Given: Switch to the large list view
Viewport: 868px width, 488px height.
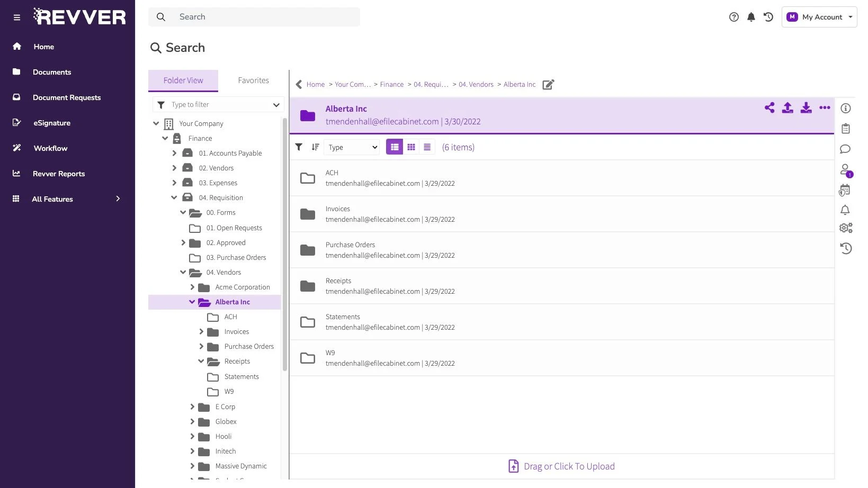Looking at the screenshot, I should click(395, 147).
